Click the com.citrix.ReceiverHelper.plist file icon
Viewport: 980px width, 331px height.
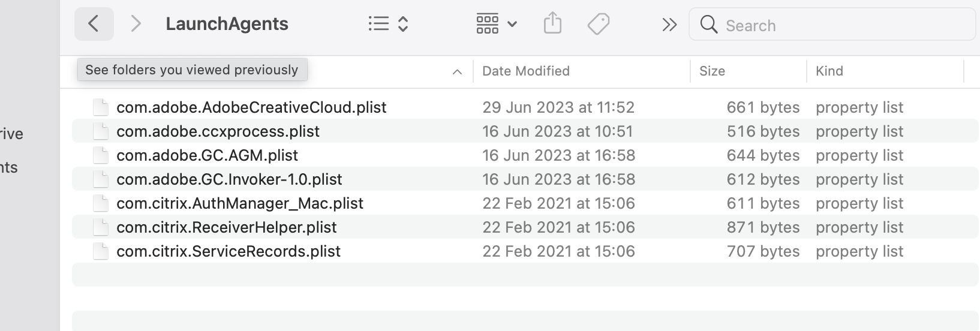(x=101, y=227)
